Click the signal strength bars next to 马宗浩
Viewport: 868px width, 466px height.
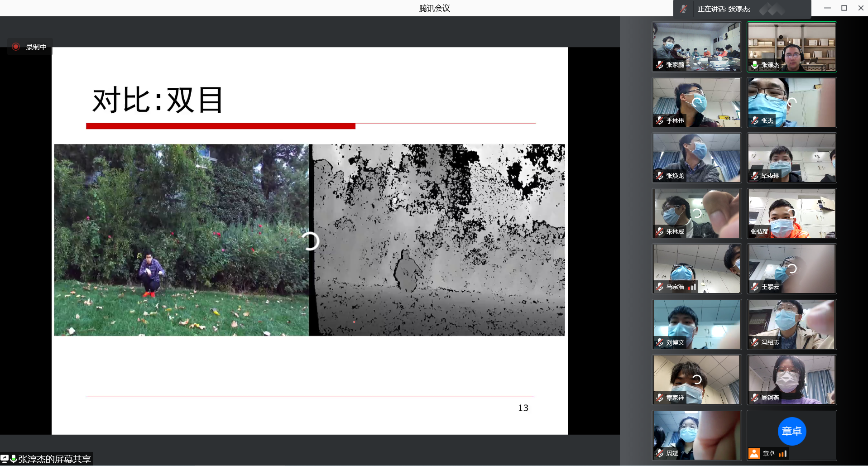692,287
